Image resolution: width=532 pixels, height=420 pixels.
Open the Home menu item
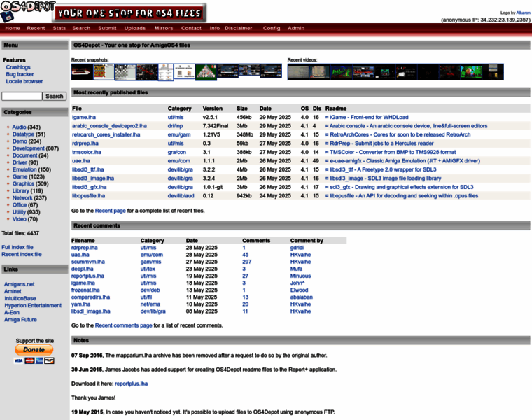pos(13,28)
